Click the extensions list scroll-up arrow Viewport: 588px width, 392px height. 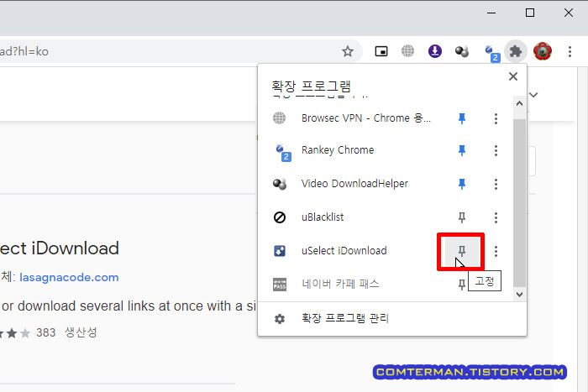[x=519, y=103]
